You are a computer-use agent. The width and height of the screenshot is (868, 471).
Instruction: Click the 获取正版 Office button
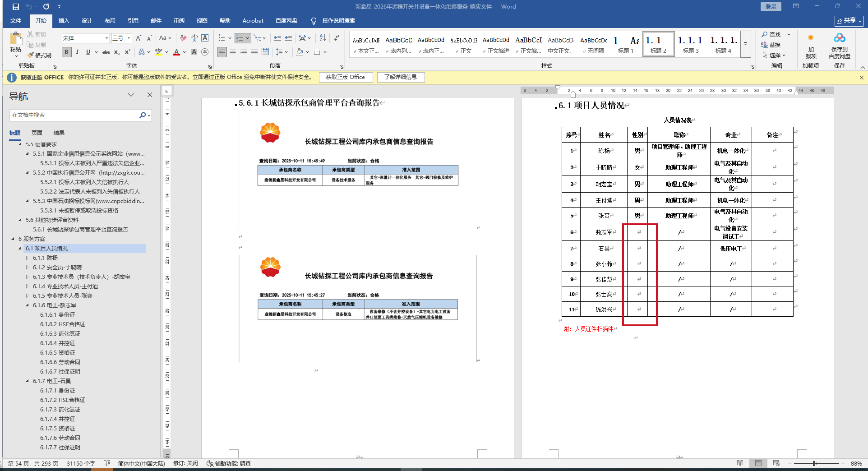click(x=346, y=77)
